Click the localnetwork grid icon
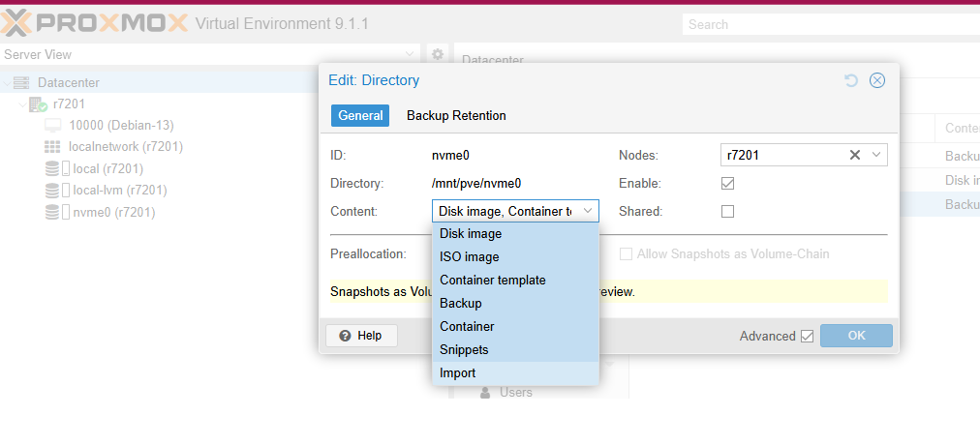 [52, 147]
